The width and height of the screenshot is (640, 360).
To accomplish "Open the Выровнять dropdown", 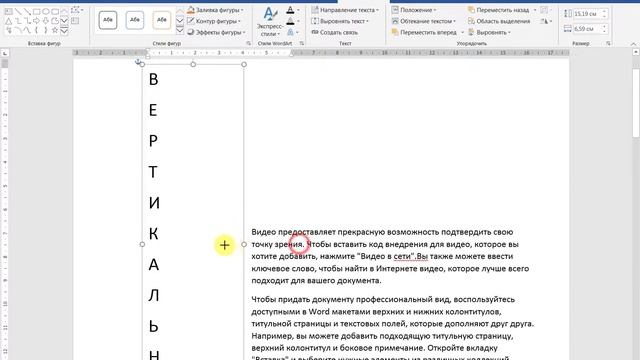I will [x=489, y=32].
